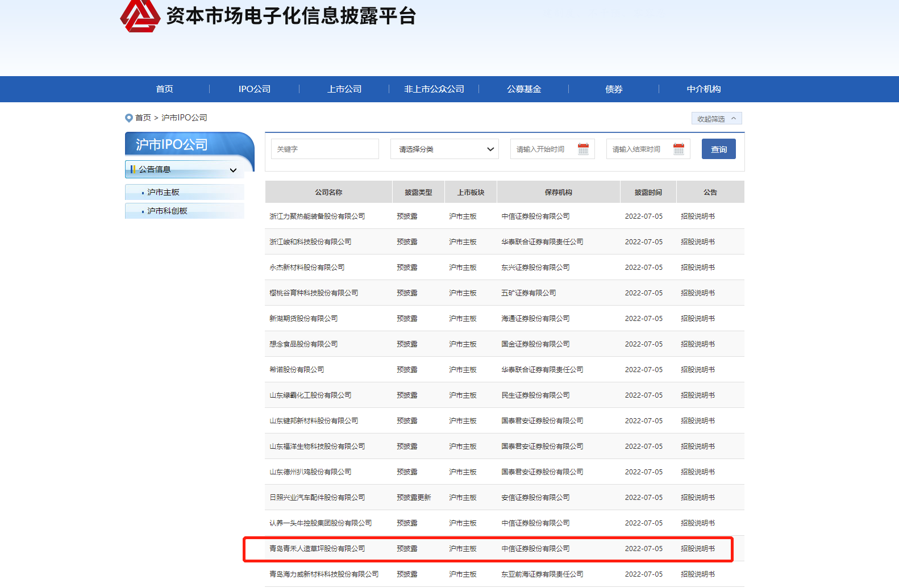Open the 公募基金 navigation tab
This screenshot has height=588, width=899.
coord(524,89)
